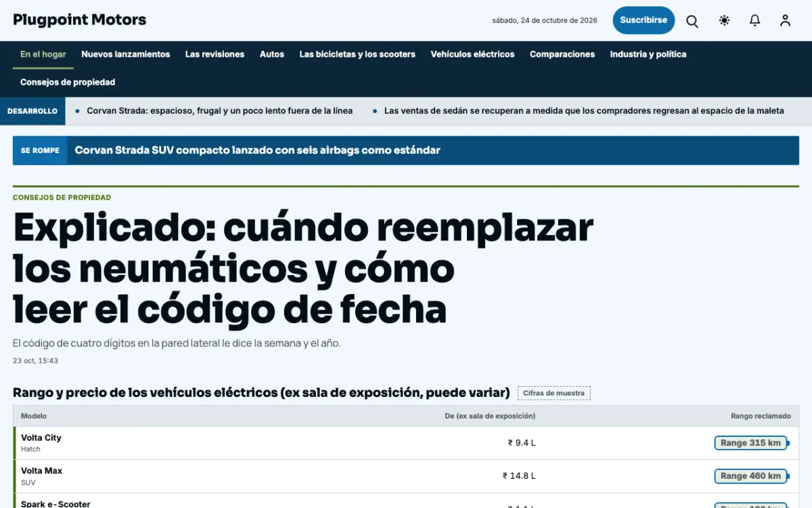Viewport: 812px width, 508px height.
Task: Open Comparaciones nav item
Action: coord(562,54)
